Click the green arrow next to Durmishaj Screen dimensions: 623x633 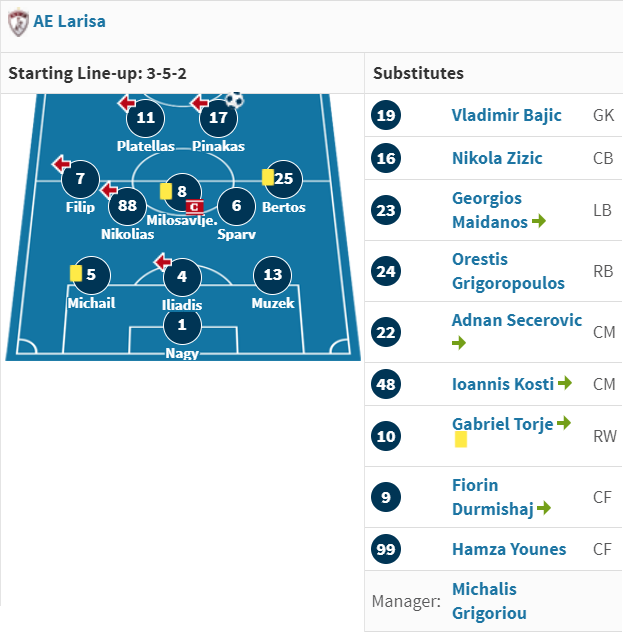544,507
